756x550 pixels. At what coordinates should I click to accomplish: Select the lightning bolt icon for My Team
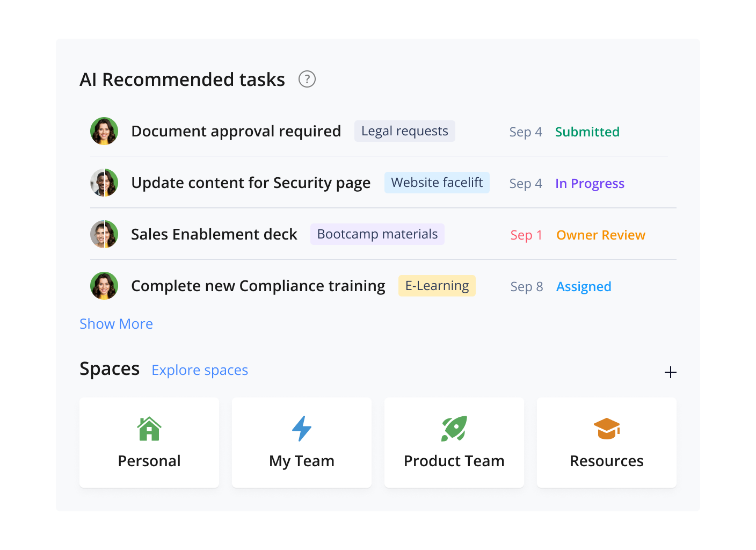pyautogui.click(x=301, y=429)
